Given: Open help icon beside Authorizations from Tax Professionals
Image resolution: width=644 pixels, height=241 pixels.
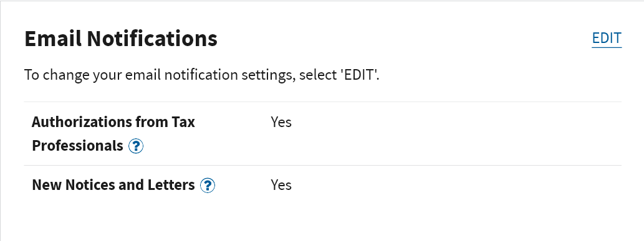Looking at the screenshot, I should [x=136, y=146].
